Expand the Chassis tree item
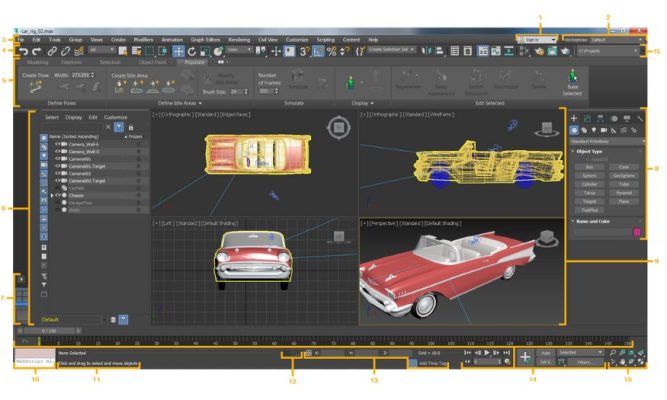This screenshot has width=667, height=400. point(53,194)
